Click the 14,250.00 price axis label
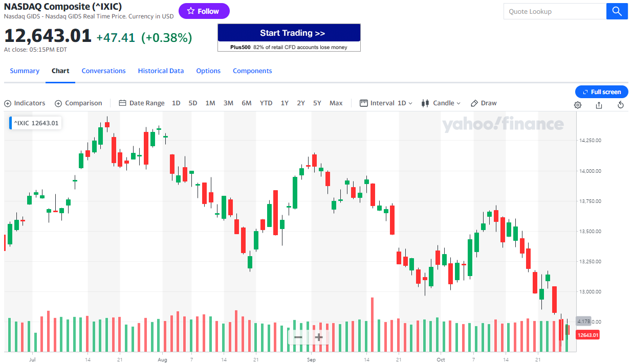 tap(590, 140)
